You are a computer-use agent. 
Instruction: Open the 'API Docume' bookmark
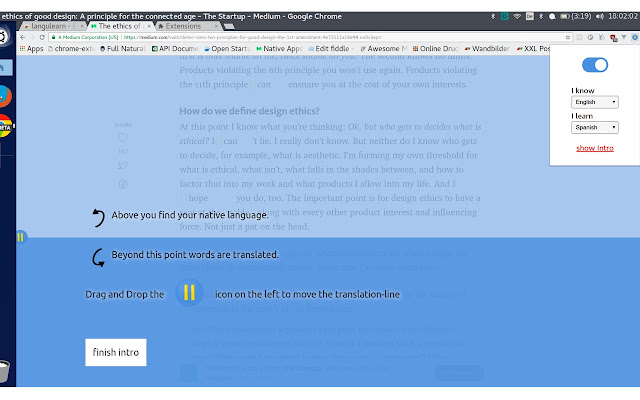(x=175, y=49)
